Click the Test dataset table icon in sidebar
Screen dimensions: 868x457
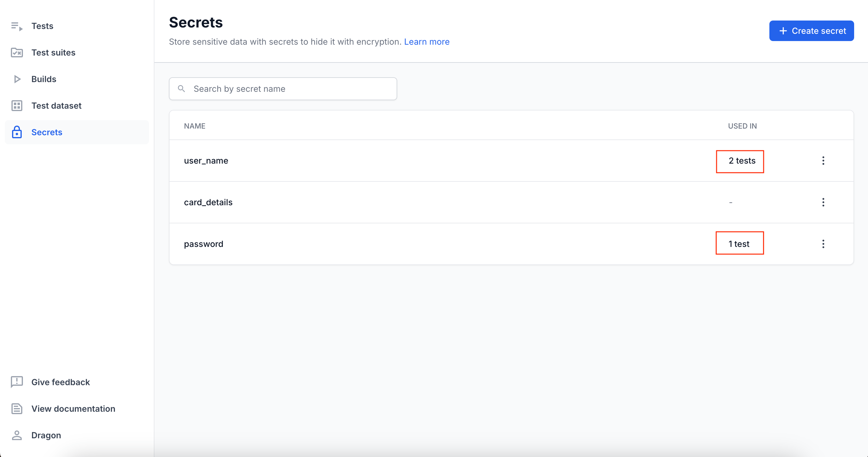17,106
